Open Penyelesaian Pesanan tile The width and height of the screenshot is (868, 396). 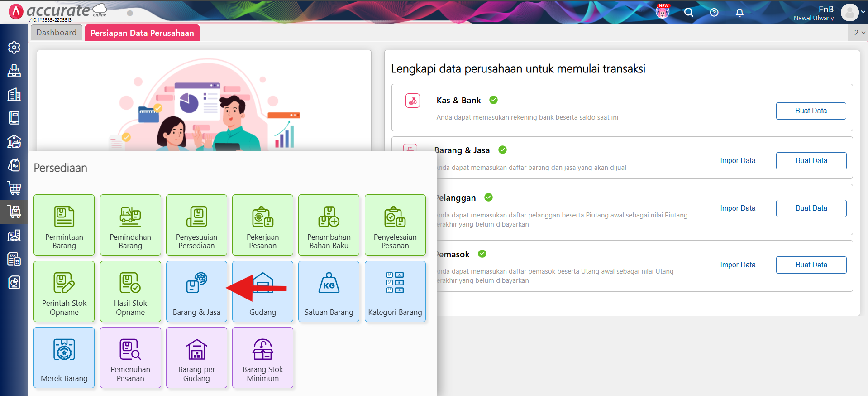(395, 225)
